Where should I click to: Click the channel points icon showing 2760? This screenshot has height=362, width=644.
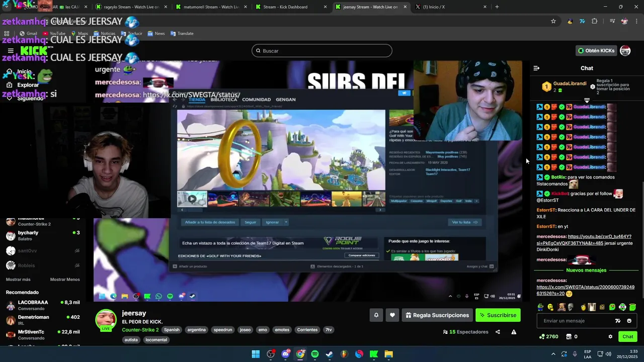click(541, 336)
